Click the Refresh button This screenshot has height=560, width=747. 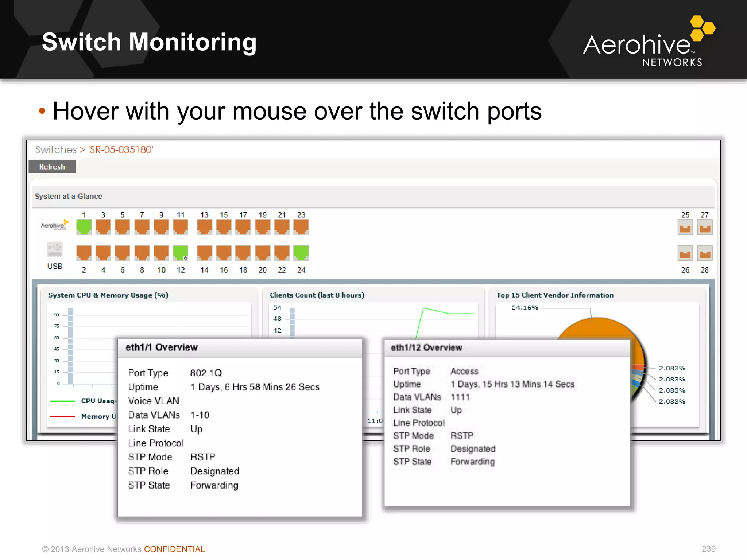pyautogui.click(x=52, y=167)
